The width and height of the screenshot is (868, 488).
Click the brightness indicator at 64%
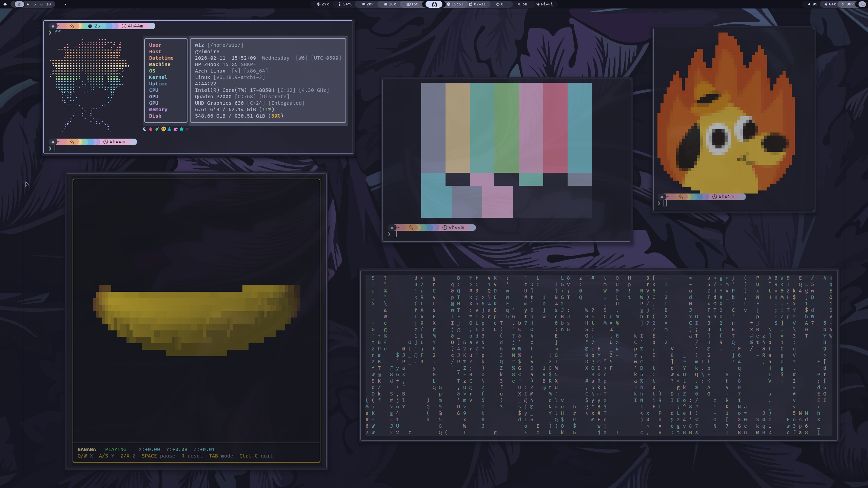click(832, 4)
